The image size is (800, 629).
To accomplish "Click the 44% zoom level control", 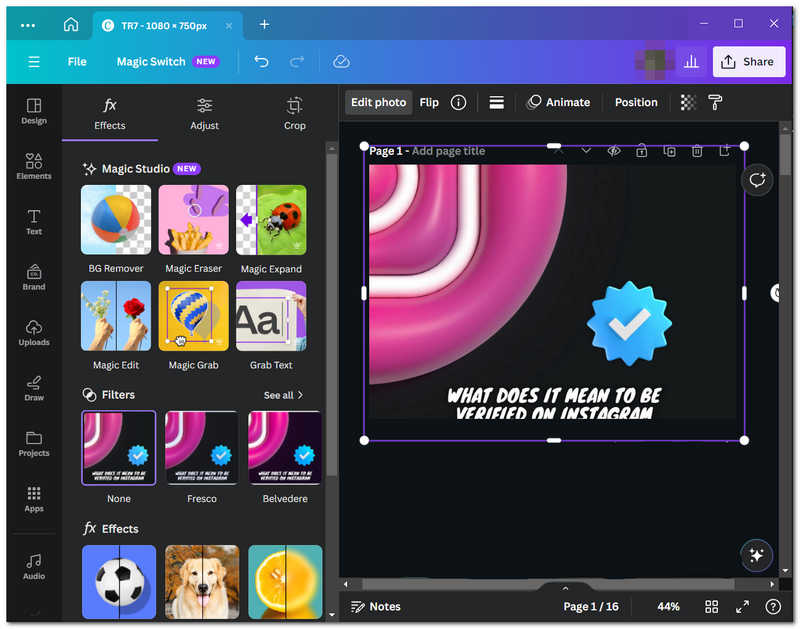I will [x=668, y=607].
